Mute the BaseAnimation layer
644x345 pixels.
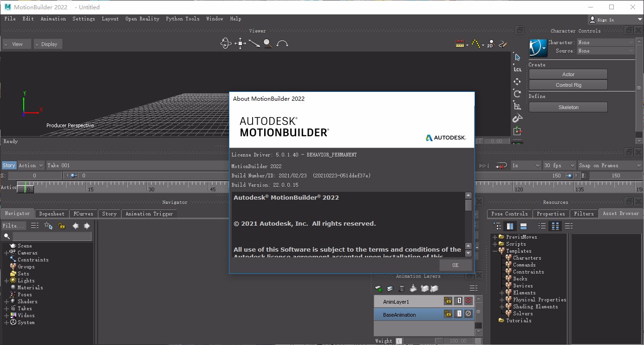(468, 314)
